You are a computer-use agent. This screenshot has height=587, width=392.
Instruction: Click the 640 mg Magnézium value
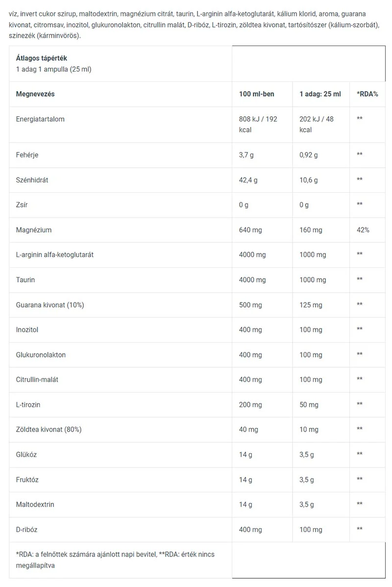pos(250,230)
